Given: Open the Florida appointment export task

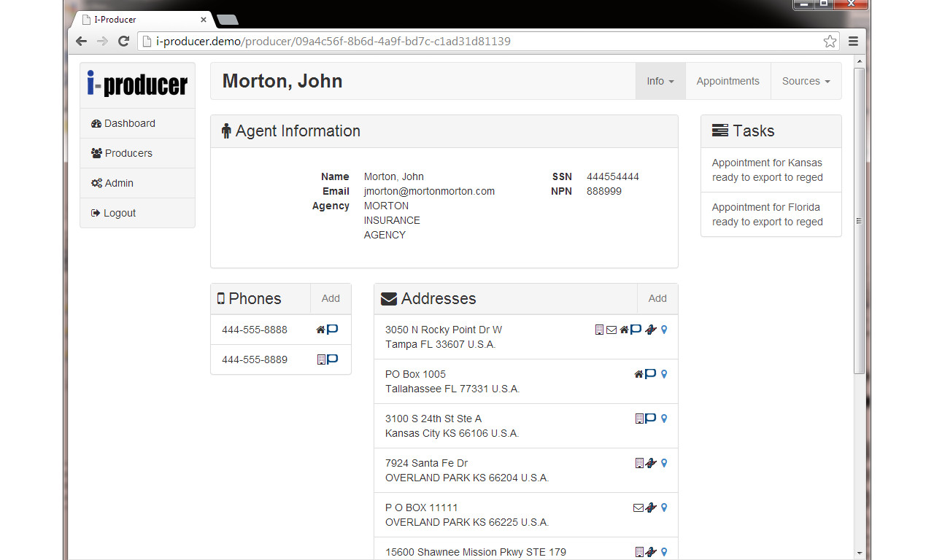Looking at the screenshot, I should [771, 214].
